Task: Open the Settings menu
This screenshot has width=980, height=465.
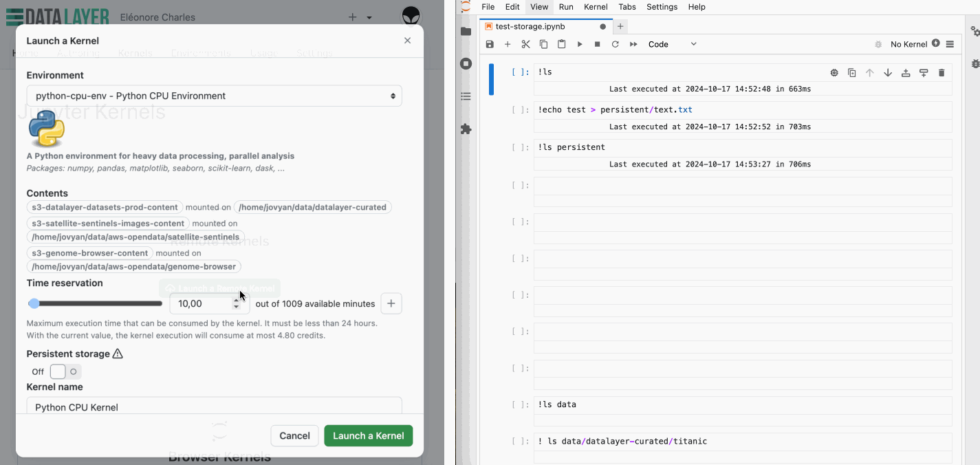Action: pyautogui.click(x=662, y=7)
